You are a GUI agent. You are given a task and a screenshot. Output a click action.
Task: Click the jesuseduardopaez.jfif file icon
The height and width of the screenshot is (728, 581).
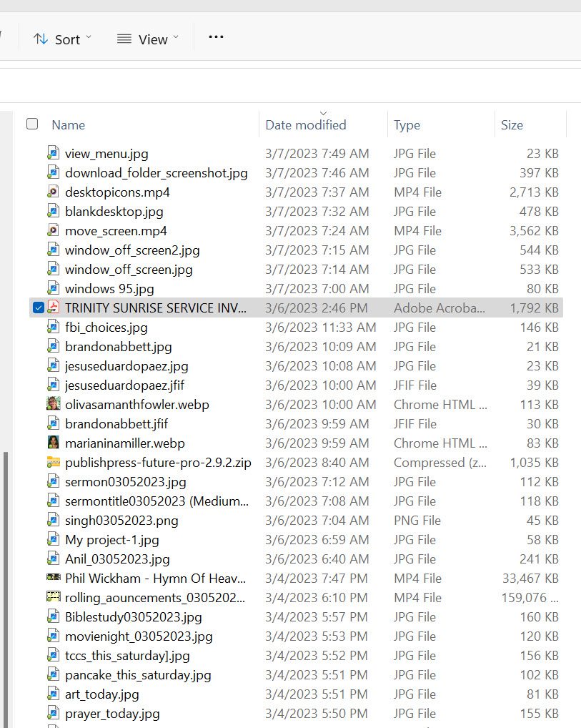54,385
